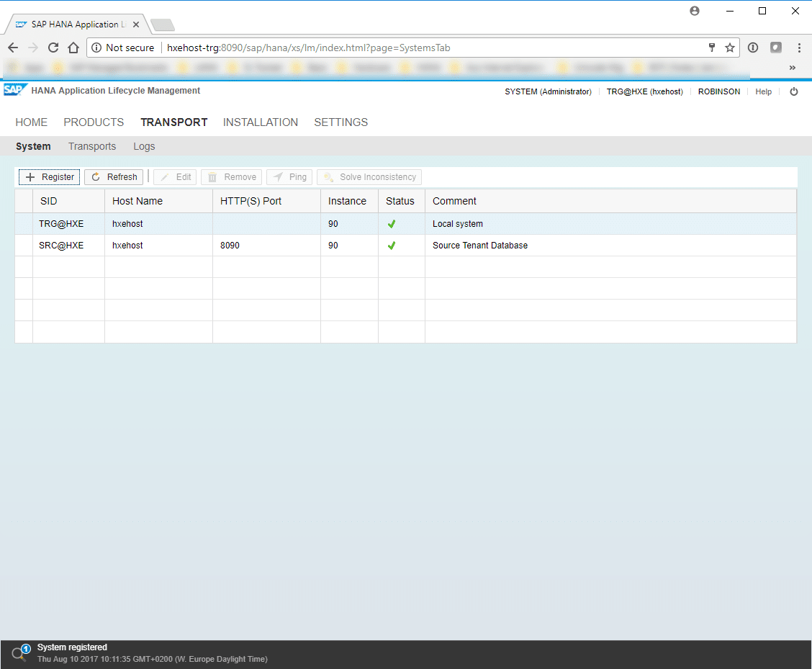Bookmark this page with star icon
812x669 pixels.
point(730,48)
